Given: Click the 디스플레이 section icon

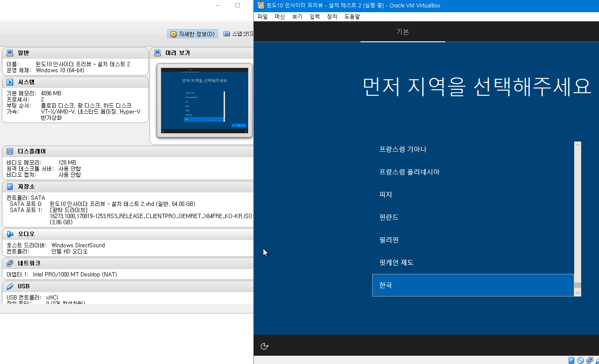Looking at the screenshot, I should point(10,152).
